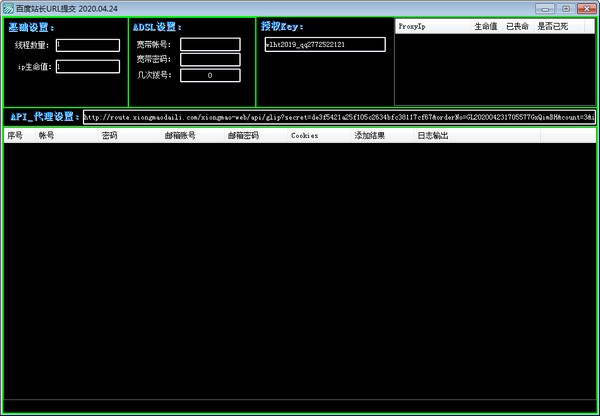The image size is (600, 416).
Task: Click the API代理设置 URL field
Action: tap(338, 117)
